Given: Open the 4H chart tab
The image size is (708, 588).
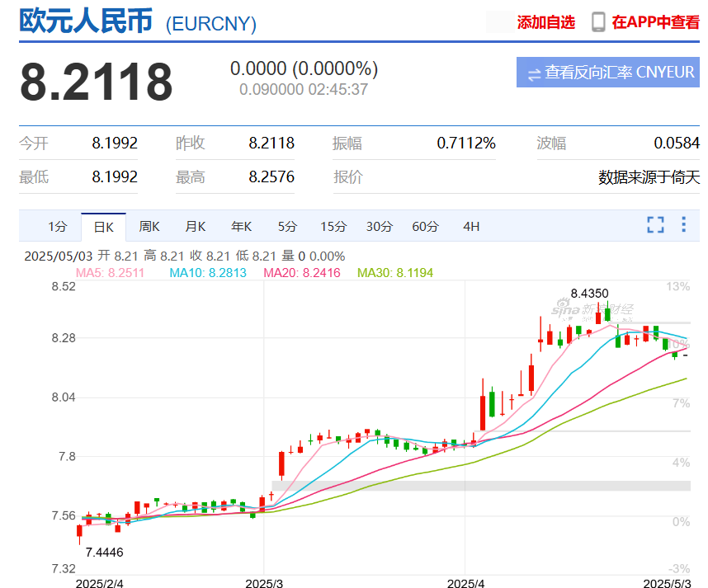Looking at the screenshot, I should click(x=471, y=227).
